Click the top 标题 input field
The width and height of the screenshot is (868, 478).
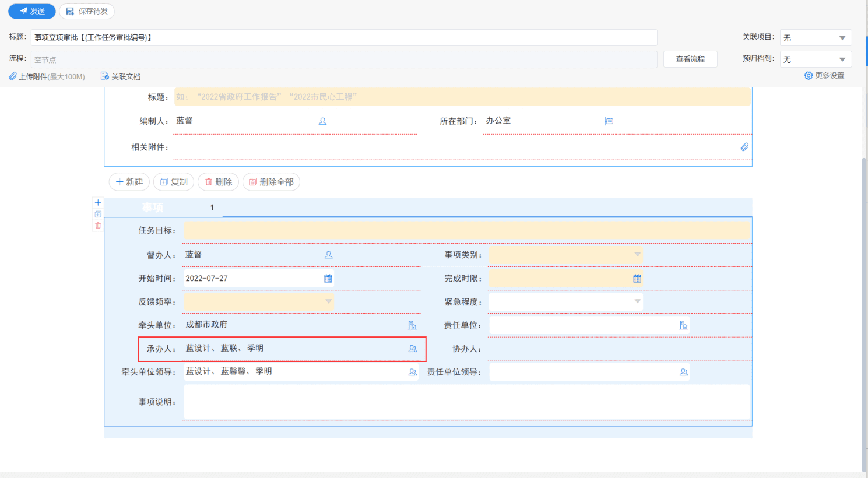point(344,37)
